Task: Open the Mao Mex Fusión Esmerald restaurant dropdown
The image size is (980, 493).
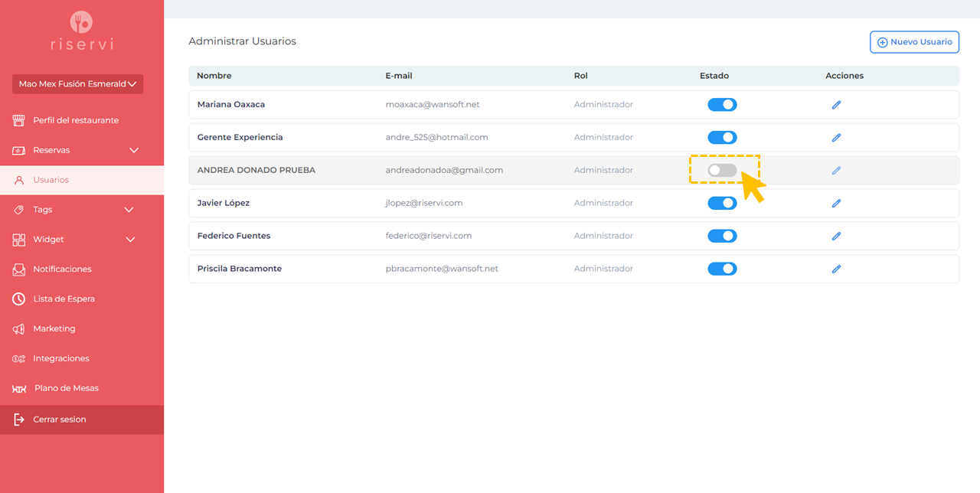Action: [x=77, y=84]
